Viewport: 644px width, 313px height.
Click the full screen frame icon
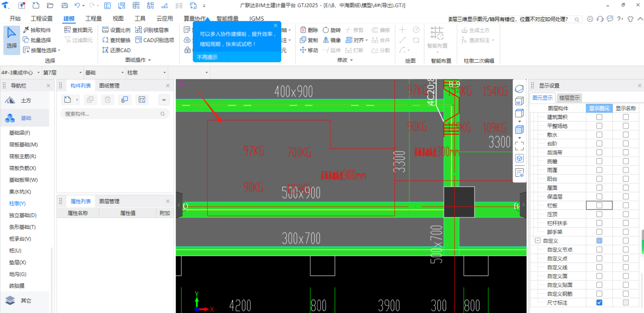(519, 146)
